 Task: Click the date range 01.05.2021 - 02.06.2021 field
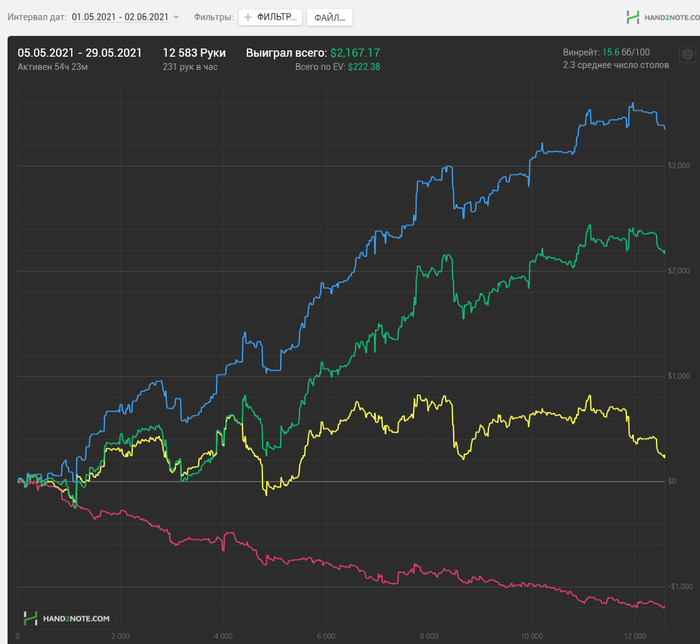click(x=120, y=17)
